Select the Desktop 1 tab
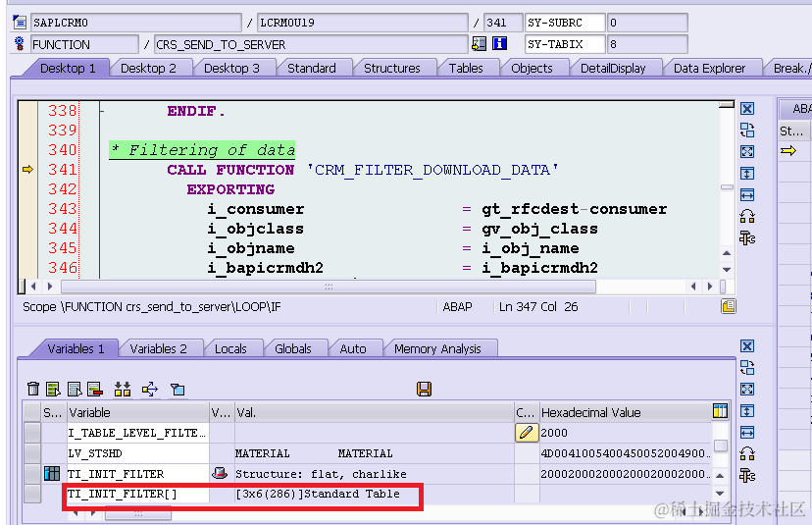Viewport: 812px width, 525px height. tap(68, 69)
